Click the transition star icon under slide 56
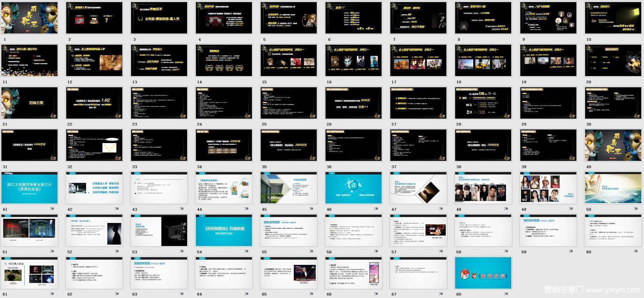The width and height of the screenshot is (644, 298). point(376,251)
